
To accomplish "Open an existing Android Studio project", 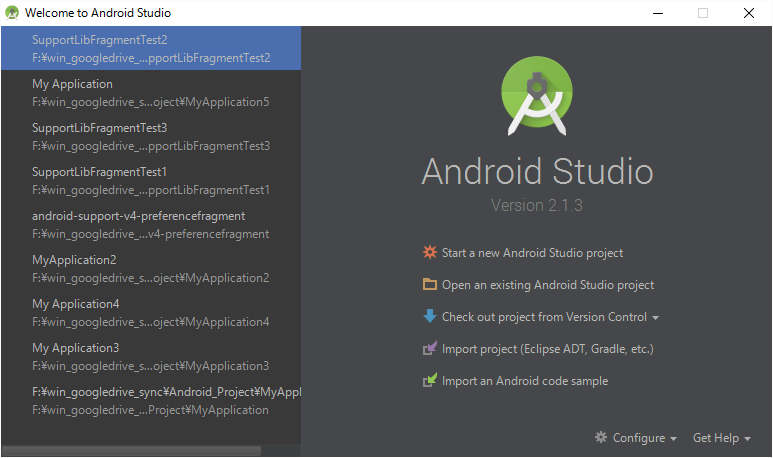I will (548, 285).
